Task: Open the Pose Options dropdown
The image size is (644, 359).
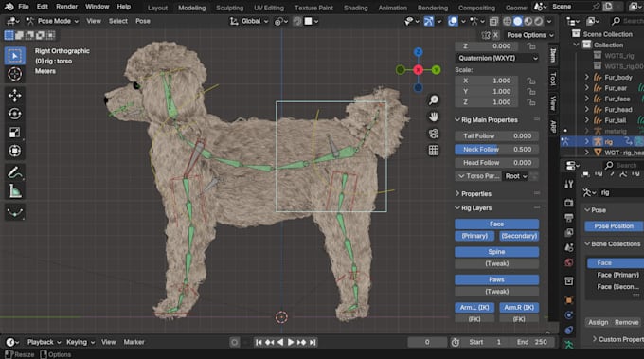Action: coord(530,35)
